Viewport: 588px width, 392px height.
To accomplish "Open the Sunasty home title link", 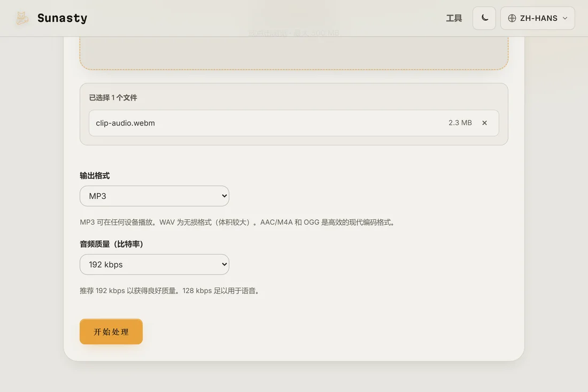I will click(x=62, y=18).
